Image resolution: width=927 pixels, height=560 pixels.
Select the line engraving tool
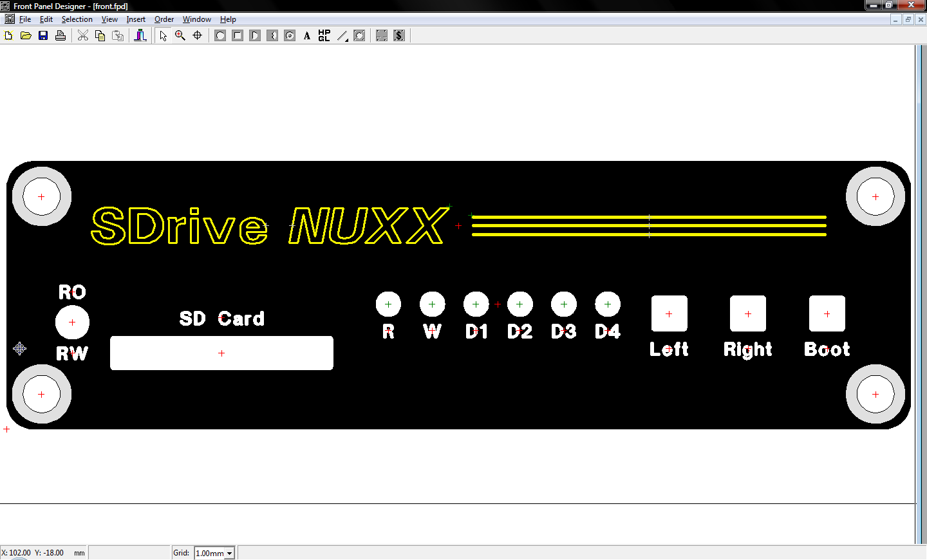click(x=342, y=36)
